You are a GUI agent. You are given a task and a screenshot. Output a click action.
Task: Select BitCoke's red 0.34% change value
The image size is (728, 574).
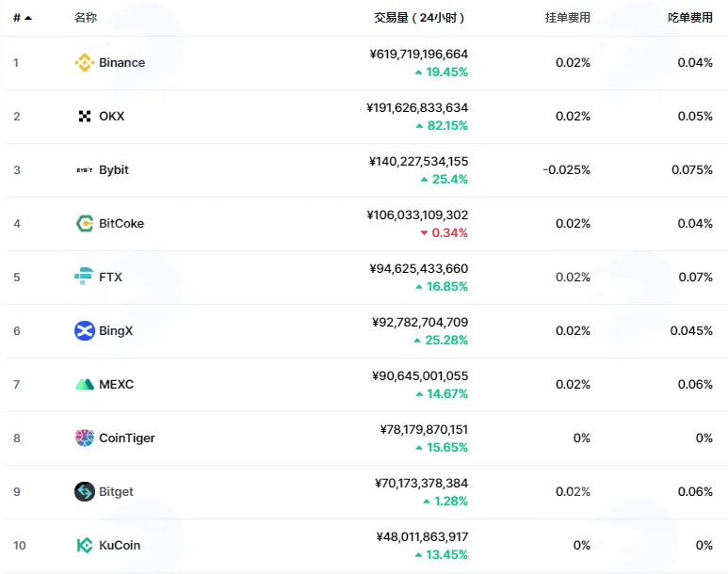[x=449, y=233]
